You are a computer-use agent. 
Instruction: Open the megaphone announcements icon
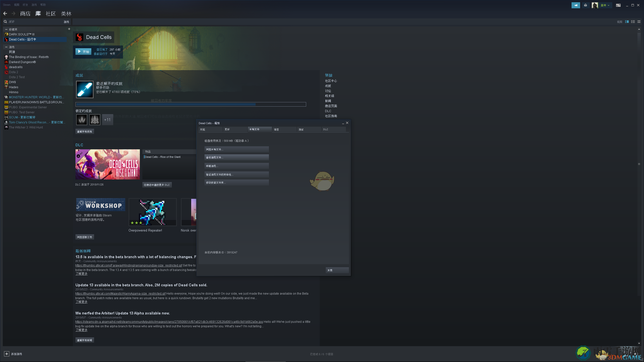576,5
